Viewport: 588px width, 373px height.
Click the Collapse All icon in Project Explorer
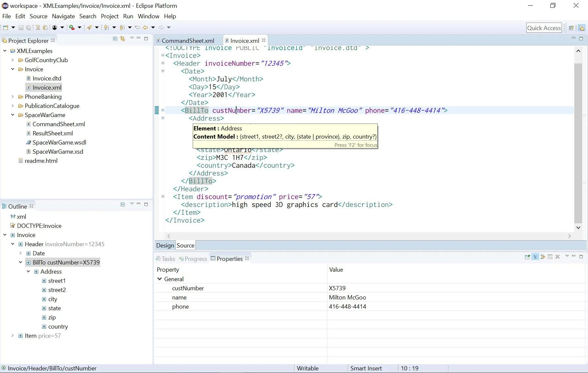(x=115, y=39)
